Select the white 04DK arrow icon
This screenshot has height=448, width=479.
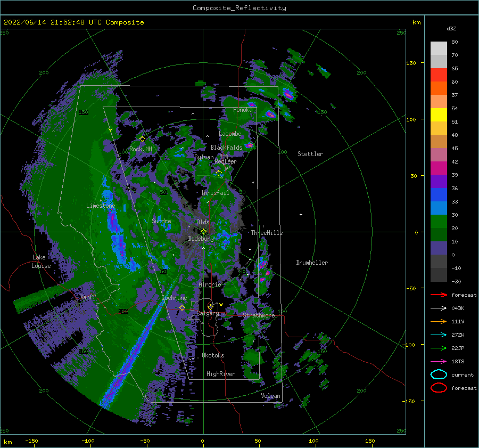[439, 308]
